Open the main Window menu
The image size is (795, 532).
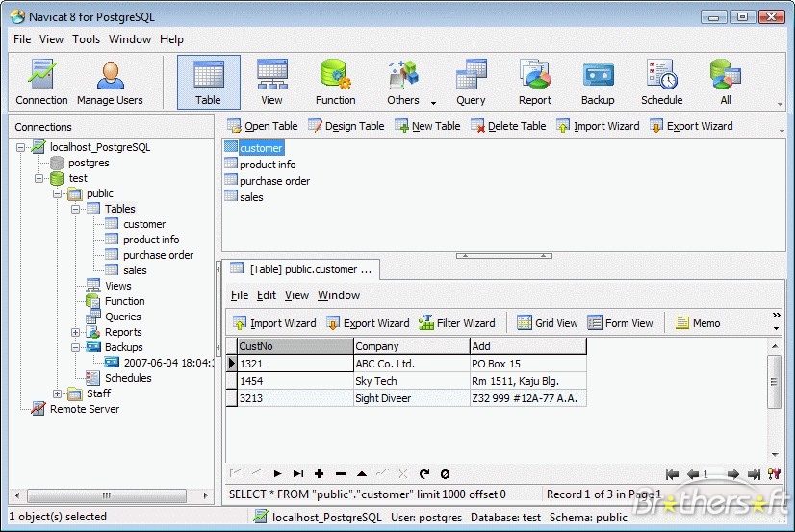click(x=130, y=39)
